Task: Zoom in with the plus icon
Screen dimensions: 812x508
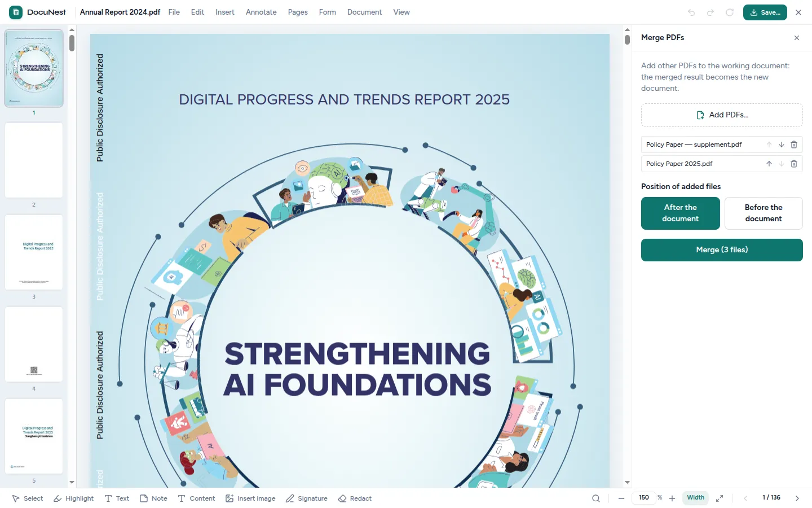Action: point(672,498)
